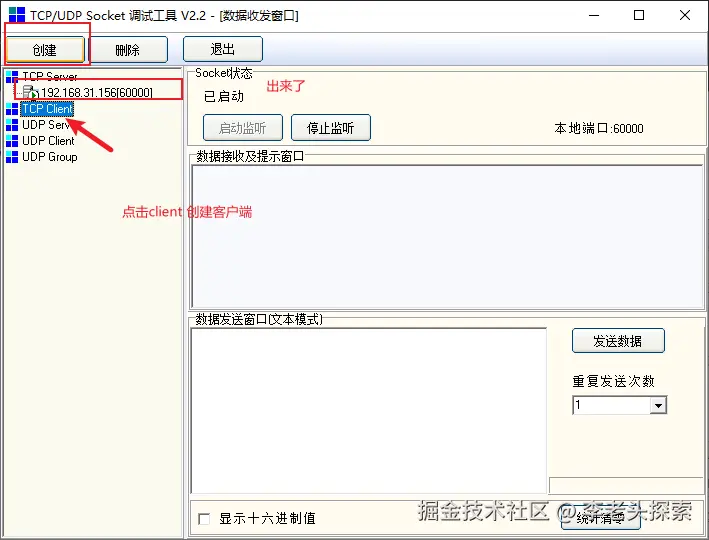Select the UDP Client tree node
The width and height of the screenshot is (709, 540).
48,141
